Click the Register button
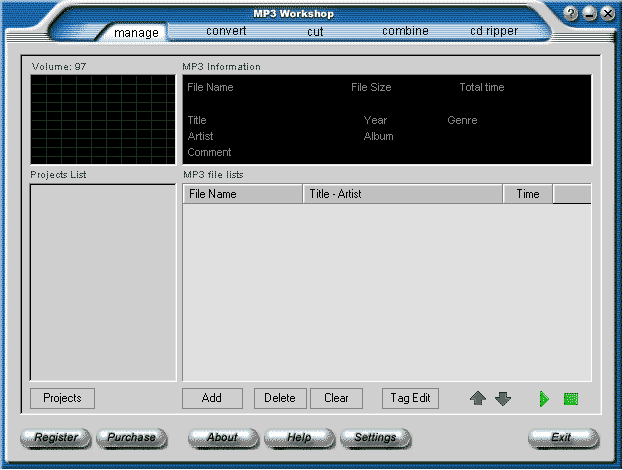The width and height of the screenshot is (622, 470). coord(56,438)
